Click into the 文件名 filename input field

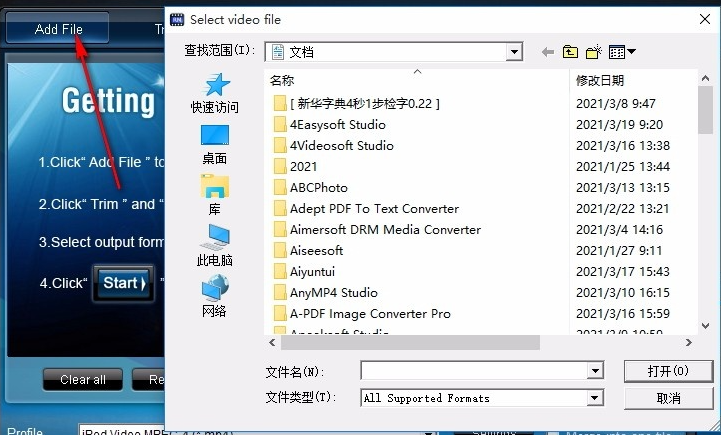coord(474,371)
